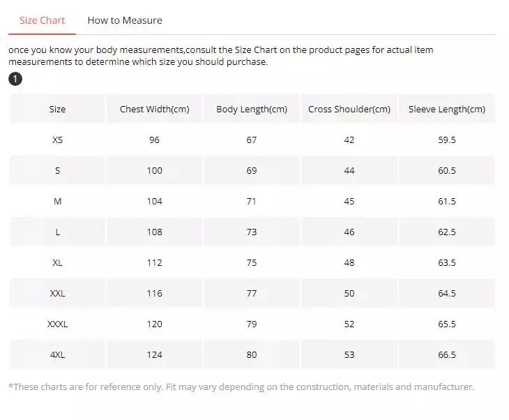Click the L size row label
The image size is (509, 420).
[x=57, y=232]
